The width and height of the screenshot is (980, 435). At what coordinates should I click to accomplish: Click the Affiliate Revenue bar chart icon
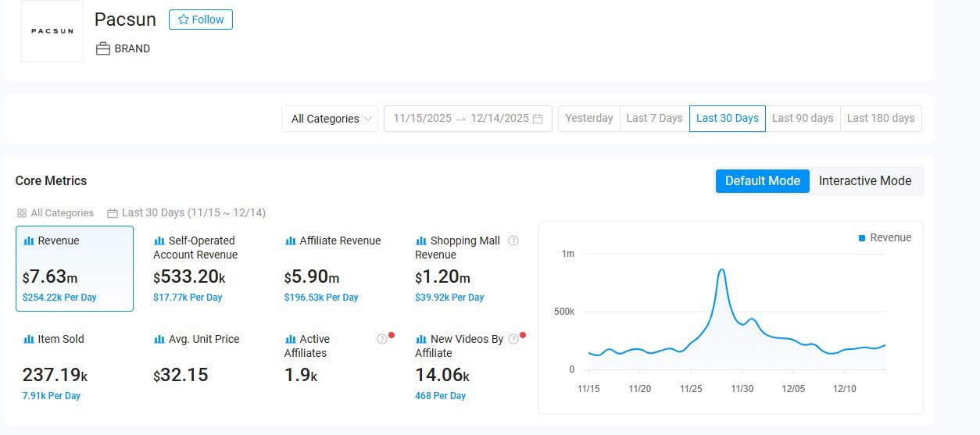point(291,241)
